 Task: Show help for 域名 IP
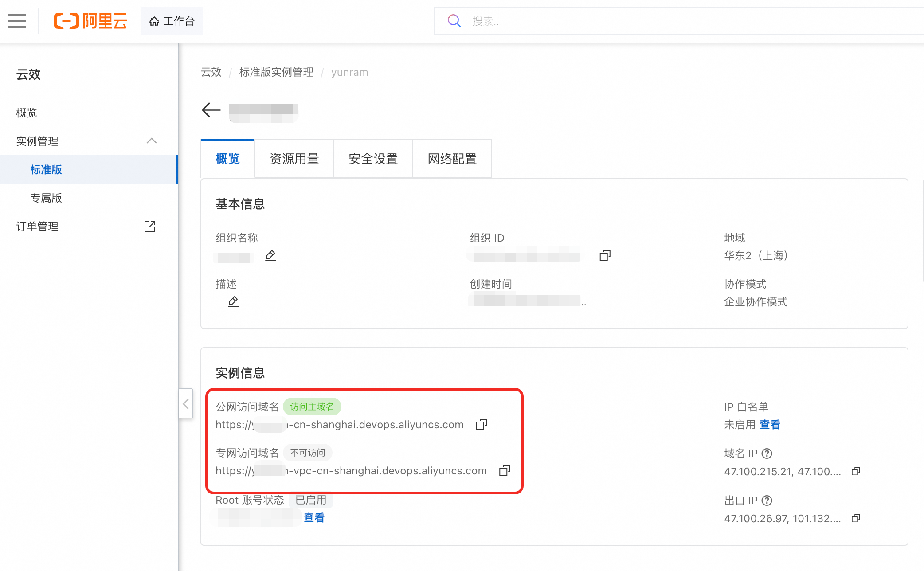[767, 454]
